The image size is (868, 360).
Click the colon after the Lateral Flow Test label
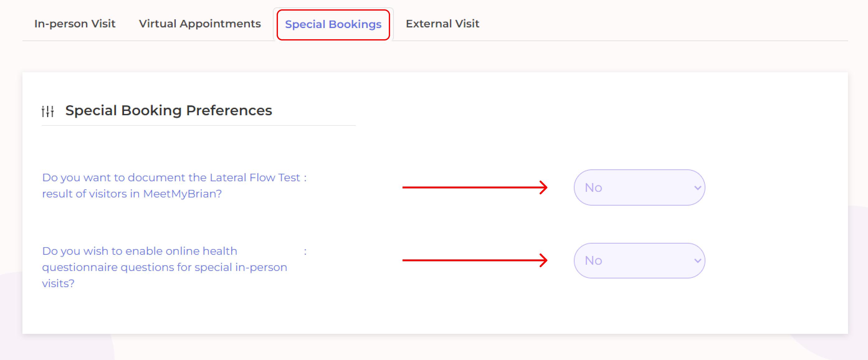[305, 178]
